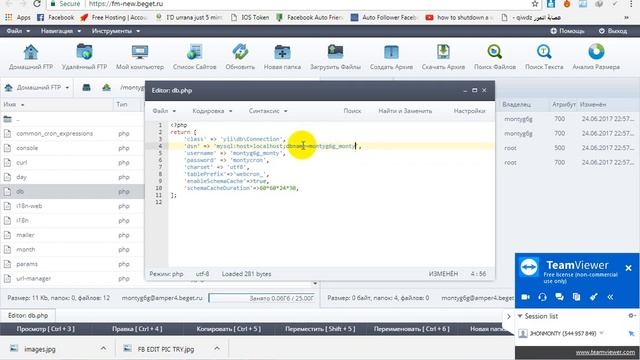The width and height of the screenshot is (640, 360).
Task: Click Переместить [Shift+5] in the bottom bar
Action: 320,329
